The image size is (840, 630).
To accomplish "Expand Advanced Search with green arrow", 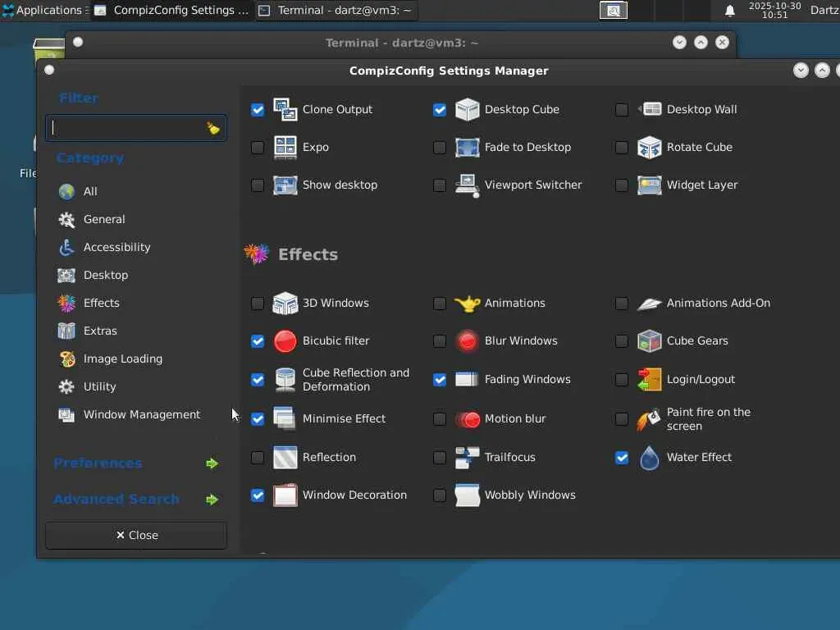I will 212,500.
